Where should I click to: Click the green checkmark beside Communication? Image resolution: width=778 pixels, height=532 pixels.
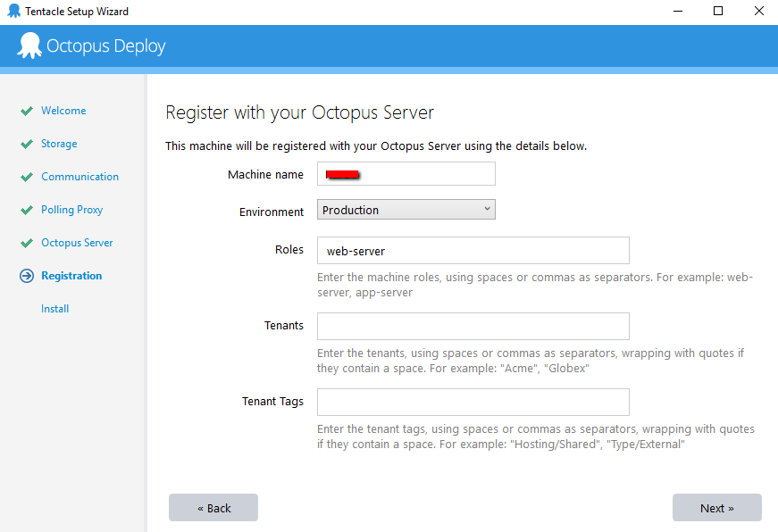click(27, 177)
